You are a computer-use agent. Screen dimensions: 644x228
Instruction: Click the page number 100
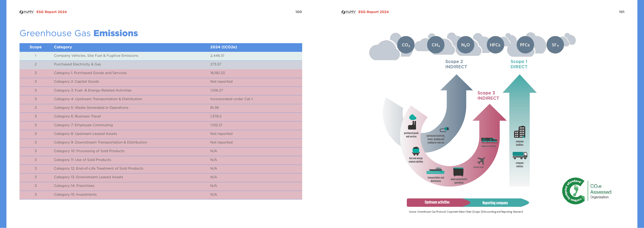coord(299,12)
